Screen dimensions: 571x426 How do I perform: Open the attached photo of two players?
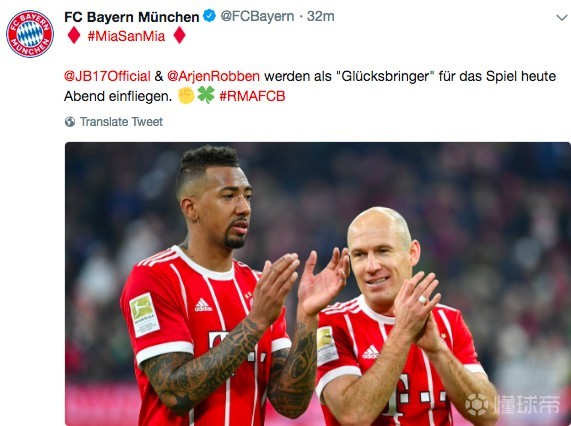pyautogui.click(x=318, y=284)
